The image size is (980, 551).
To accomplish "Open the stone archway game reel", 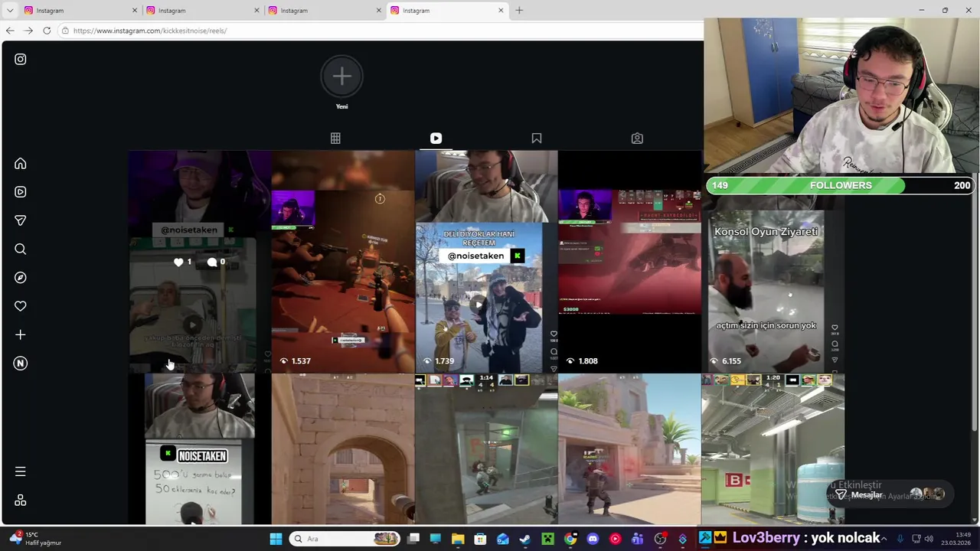I will click(x=343, y=449).
